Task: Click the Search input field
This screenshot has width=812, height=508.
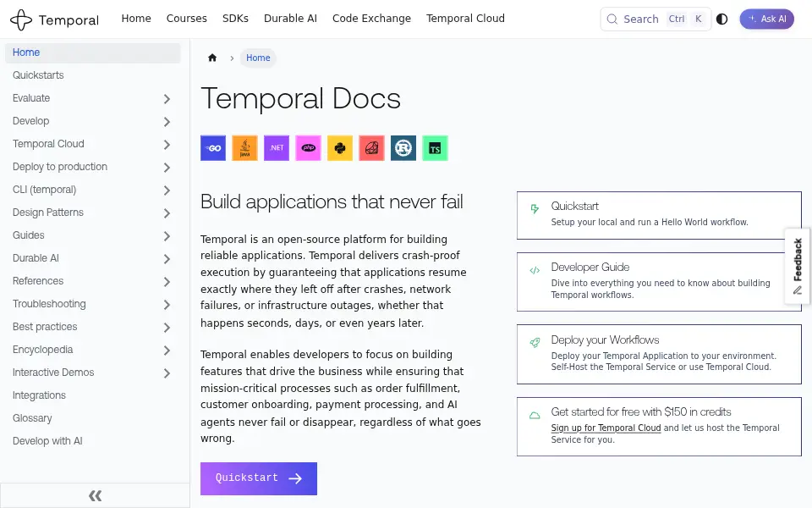Action: click(656, 19)
